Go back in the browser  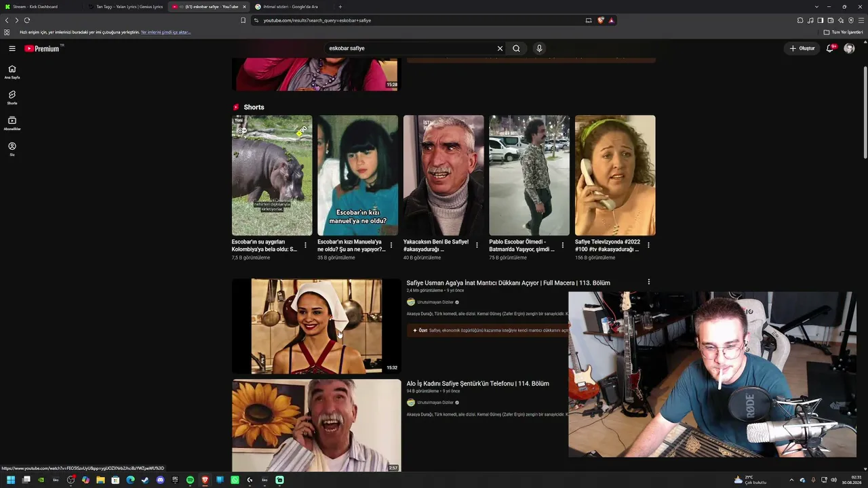(x=7, y=20)
